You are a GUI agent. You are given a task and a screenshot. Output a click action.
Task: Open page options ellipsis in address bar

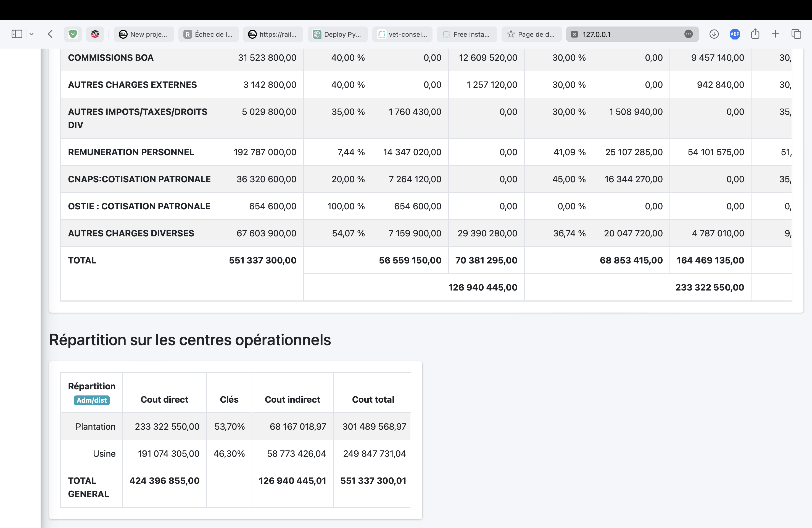689,34
